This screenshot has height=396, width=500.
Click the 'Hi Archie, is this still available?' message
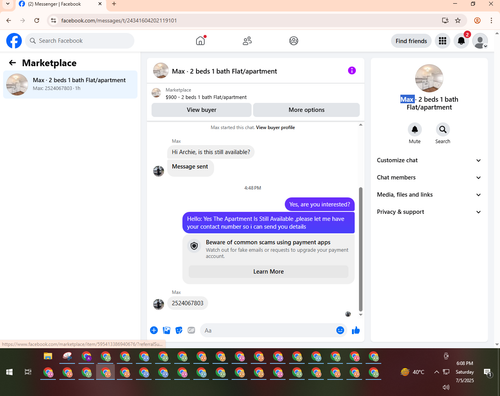tap(211, 152)
